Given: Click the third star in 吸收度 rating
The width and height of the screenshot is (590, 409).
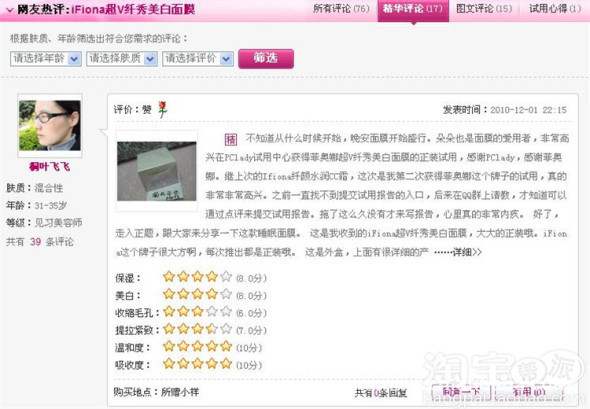Looking at the screenshot, I should tap(197, 363).
